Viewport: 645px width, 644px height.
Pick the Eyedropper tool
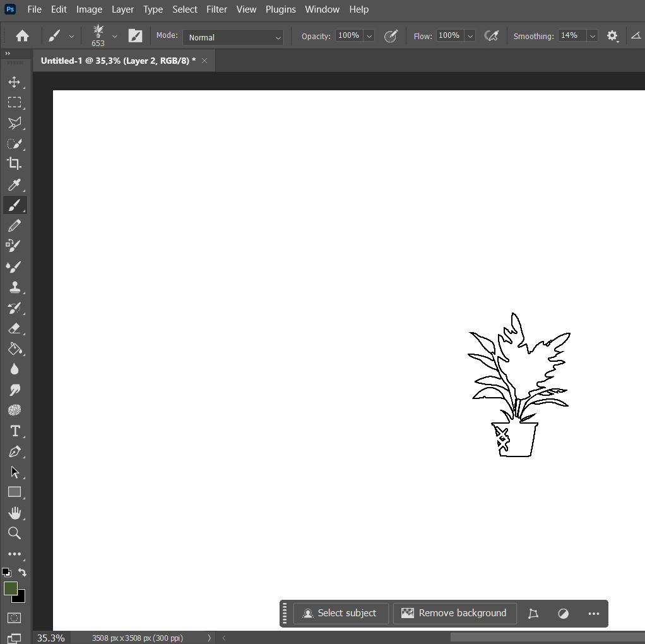15,184
